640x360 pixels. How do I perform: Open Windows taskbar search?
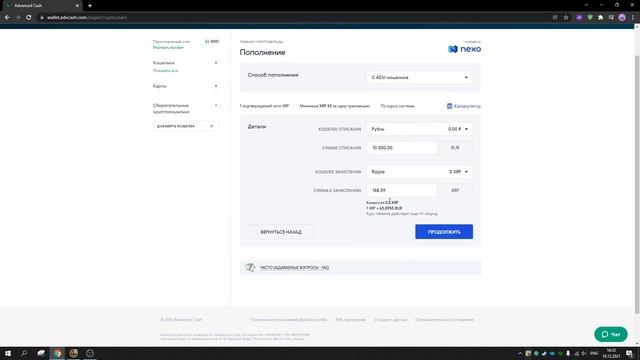[x=24, y=353]
